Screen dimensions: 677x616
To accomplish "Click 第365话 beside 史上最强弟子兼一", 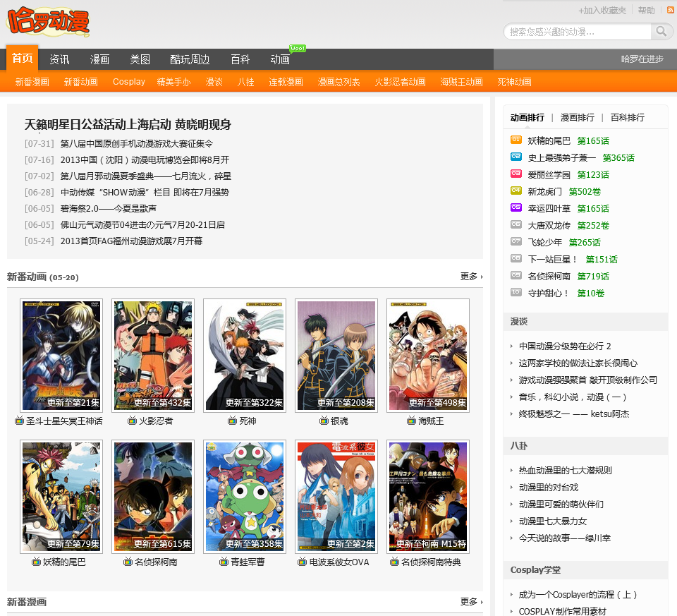I will [x=618, y=157].
